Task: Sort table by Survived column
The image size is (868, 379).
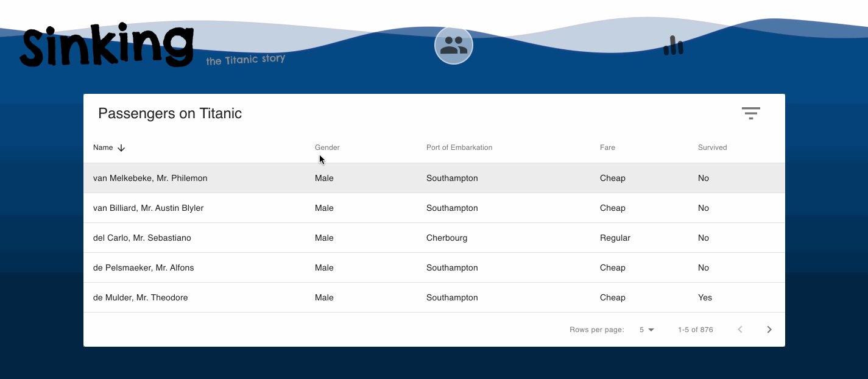Action: (712, 147)
